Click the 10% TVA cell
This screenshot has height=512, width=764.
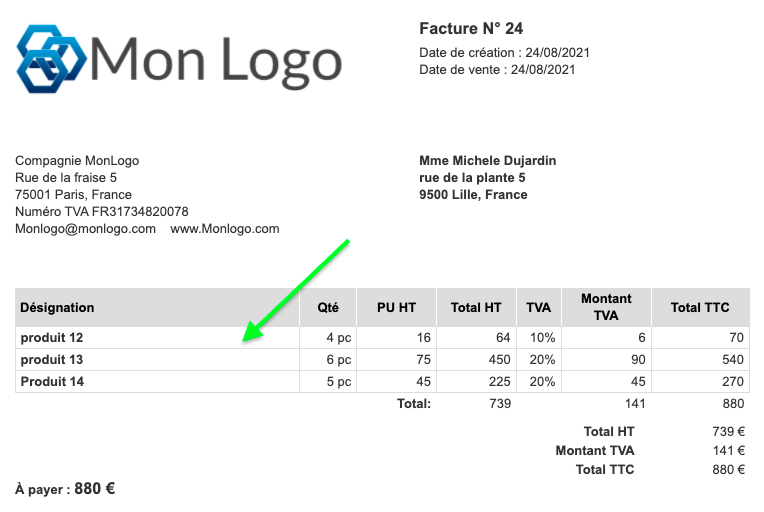point(542,338)
